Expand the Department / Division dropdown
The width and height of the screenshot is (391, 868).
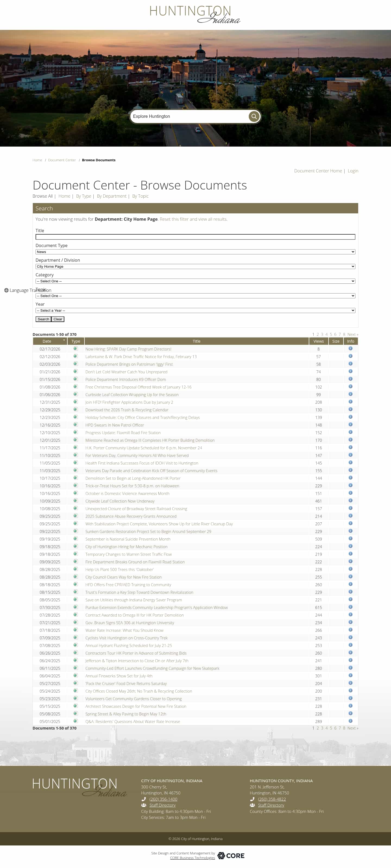tap(195, 267)
